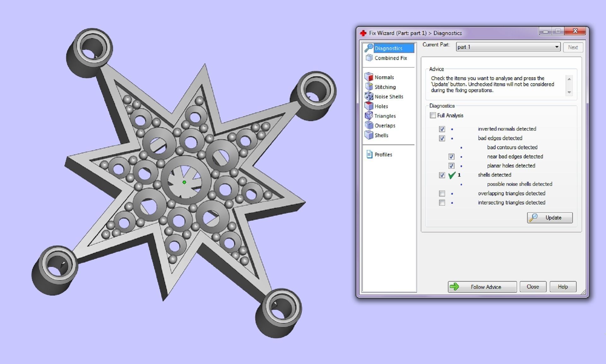Open the Profiles document icon

(369, 154)
